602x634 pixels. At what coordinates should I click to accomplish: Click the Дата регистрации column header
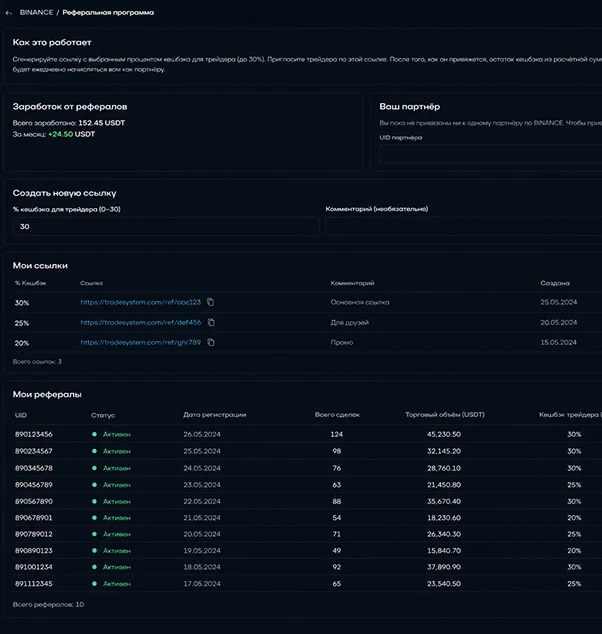215,415
